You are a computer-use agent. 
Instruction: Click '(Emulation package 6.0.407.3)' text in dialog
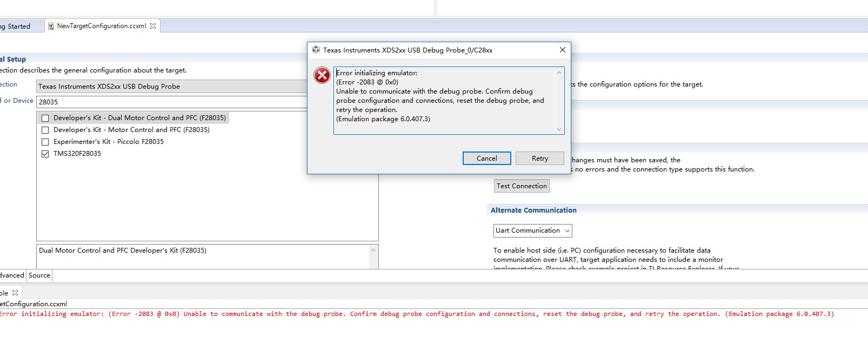coord(383,119)
